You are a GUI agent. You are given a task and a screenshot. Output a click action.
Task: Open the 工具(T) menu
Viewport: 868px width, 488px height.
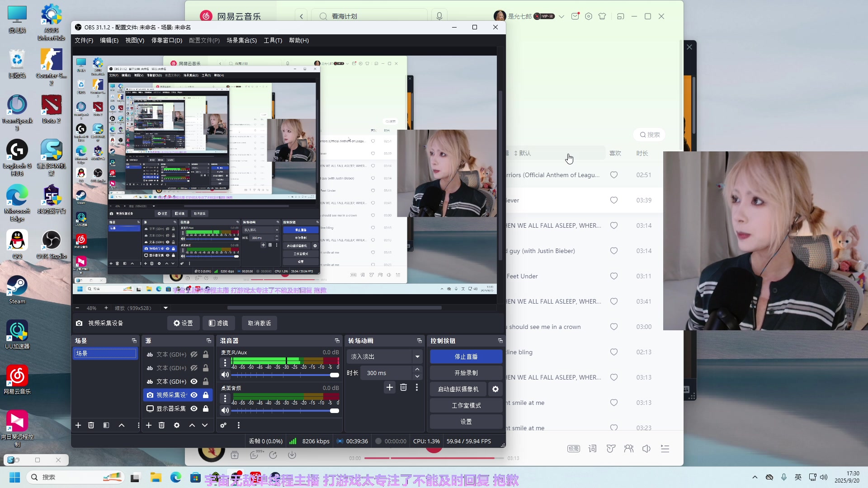(x=273, y=40)
